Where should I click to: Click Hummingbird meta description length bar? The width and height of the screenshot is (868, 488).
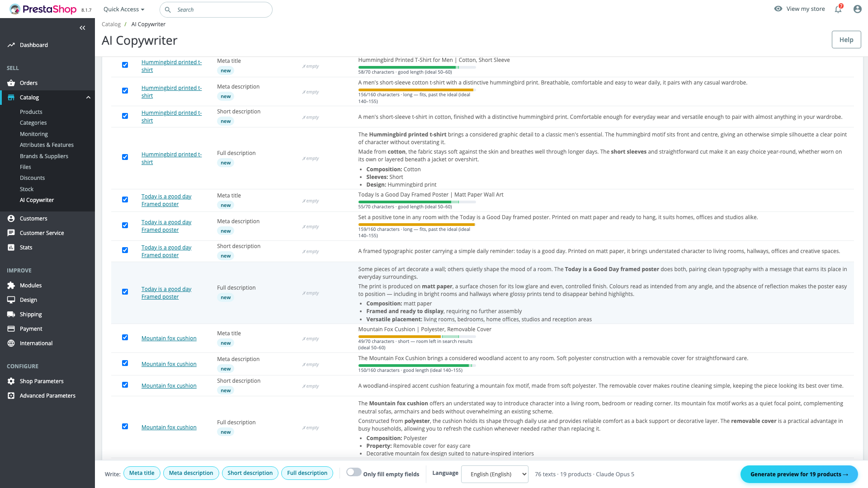tap(417, 90)
